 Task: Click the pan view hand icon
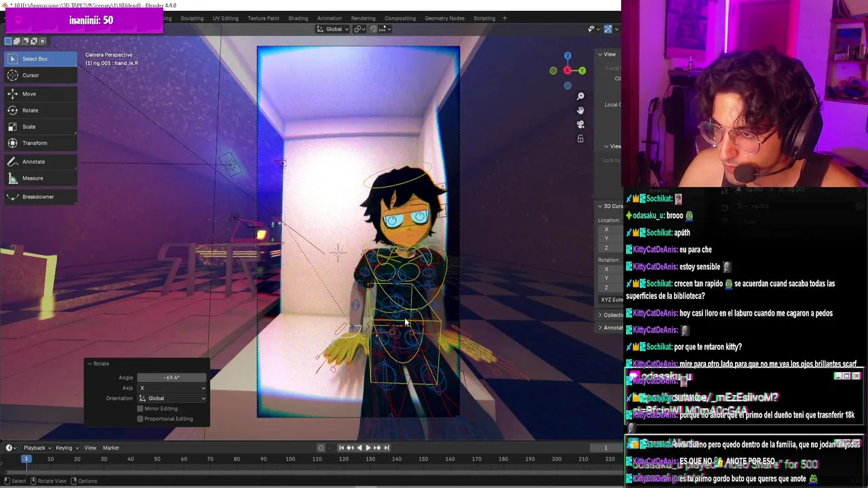580,110
